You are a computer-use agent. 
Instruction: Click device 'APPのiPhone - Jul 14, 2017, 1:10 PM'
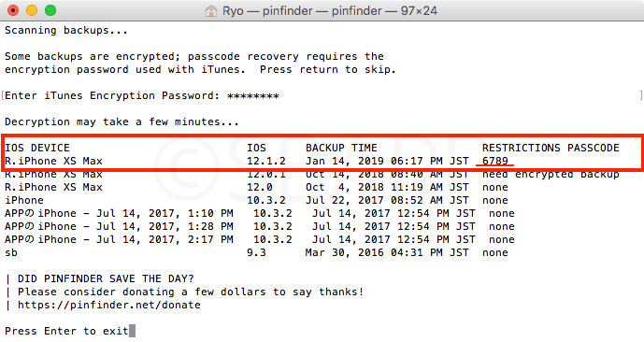(x=119, y=213)
